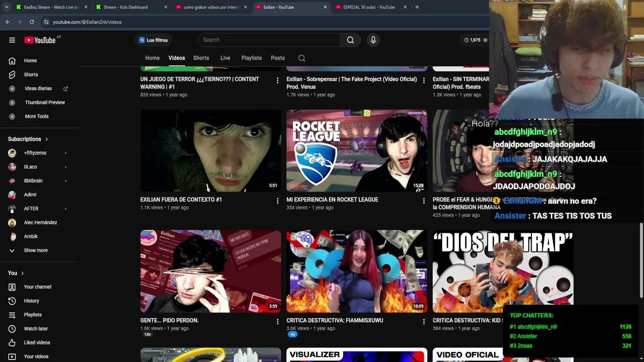
Task: Open Liked videos in the sidebar
Action: (x=38, y=342)
